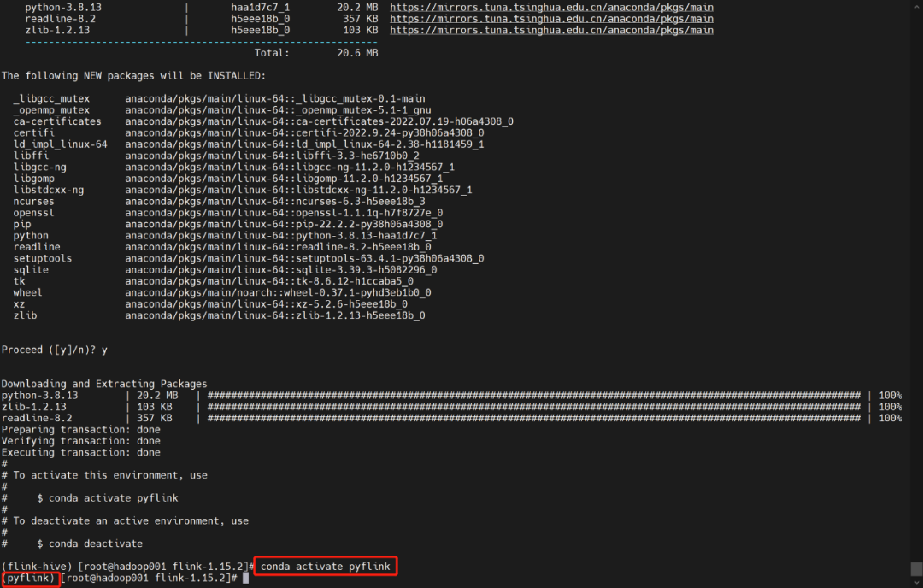The image size is (923, 588).
Task: Click 'The following NEW packages will be INSTALLED:' line
Action: [x=133, y=76]
